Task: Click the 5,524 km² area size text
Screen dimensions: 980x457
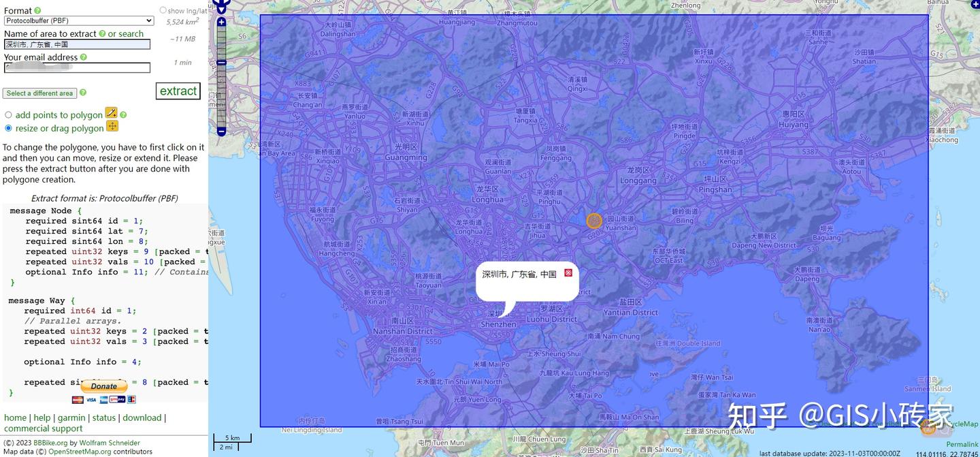Action: coord(182,22)
